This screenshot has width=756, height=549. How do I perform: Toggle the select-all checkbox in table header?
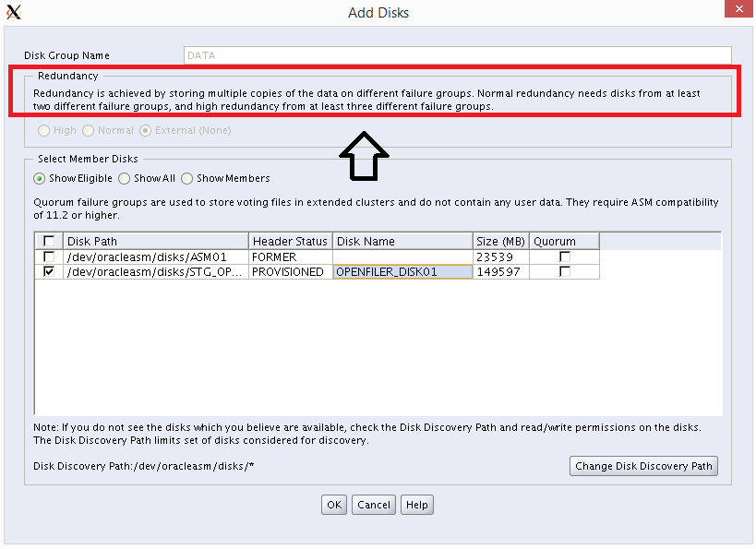point(49,241)
